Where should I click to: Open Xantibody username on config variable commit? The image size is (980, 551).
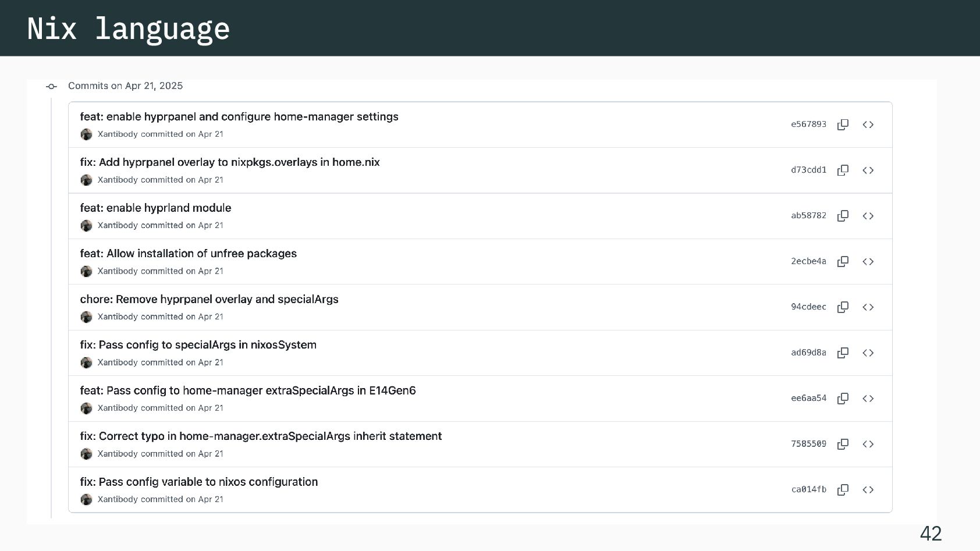(x=118, y=499)
